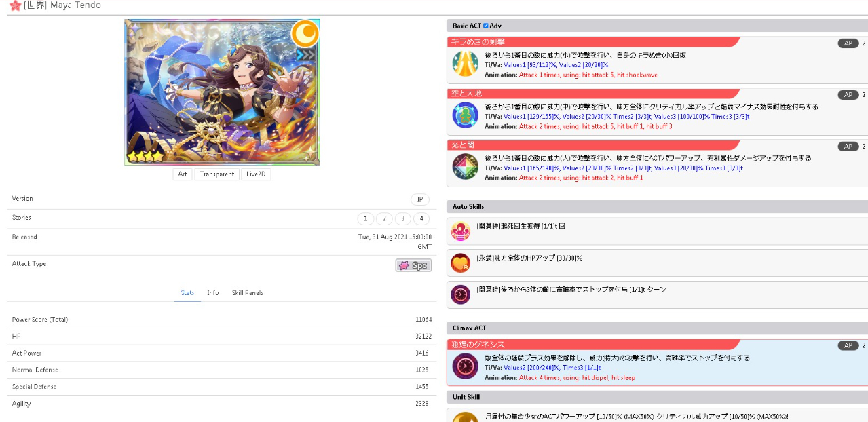Open the Live2D view
The height and width of the screenshot is (422, 868).
(x=256, y=174)
